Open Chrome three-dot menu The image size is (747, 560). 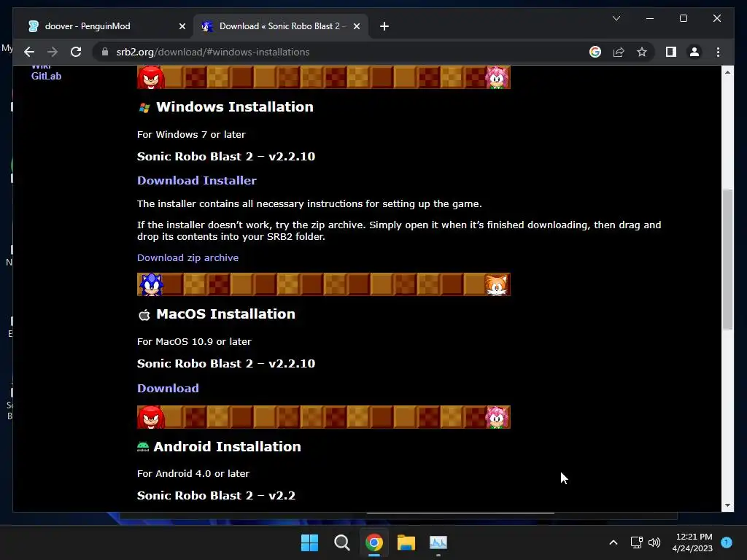[x=718, y=52]
